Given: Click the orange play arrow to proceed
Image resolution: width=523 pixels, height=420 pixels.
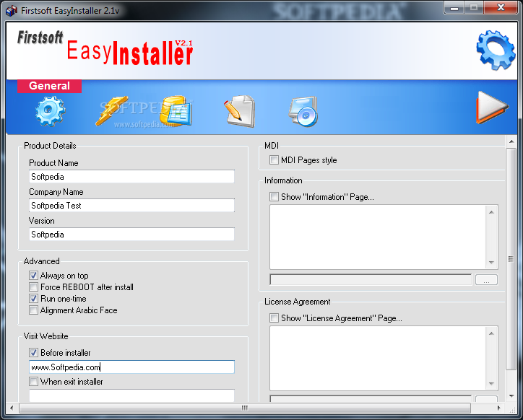Looking at the screenshot, I should 492,108.
